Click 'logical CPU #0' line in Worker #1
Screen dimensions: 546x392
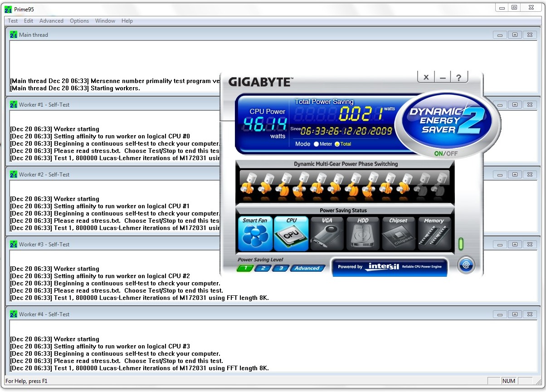coord(100,136)
